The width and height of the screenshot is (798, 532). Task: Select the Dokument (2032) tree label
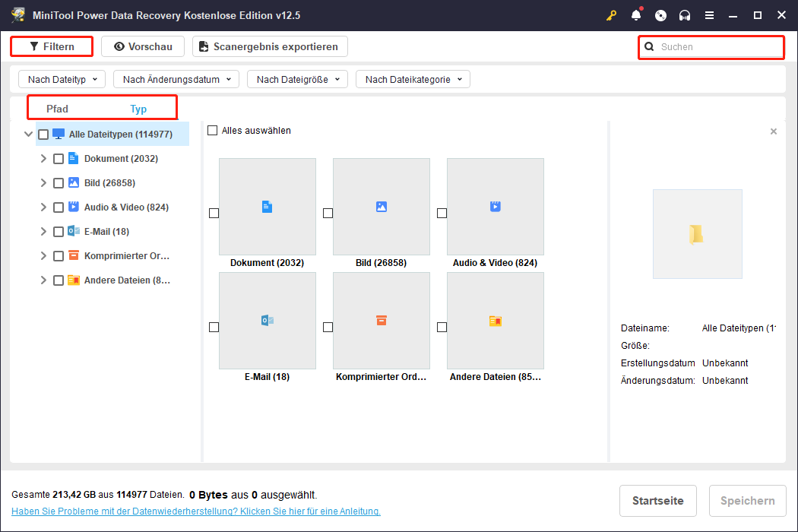(121, 159)
